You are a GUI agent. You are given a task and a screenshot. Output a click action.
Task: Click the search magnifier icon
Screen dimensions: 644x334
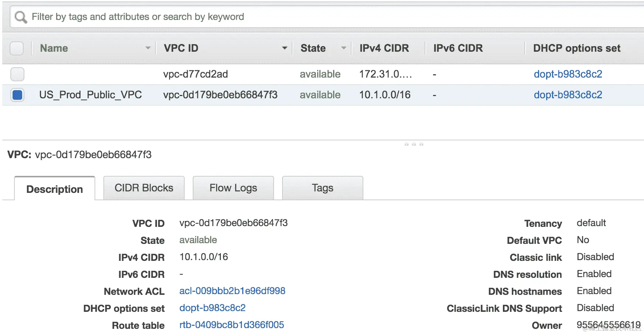(x=21, y=17)
